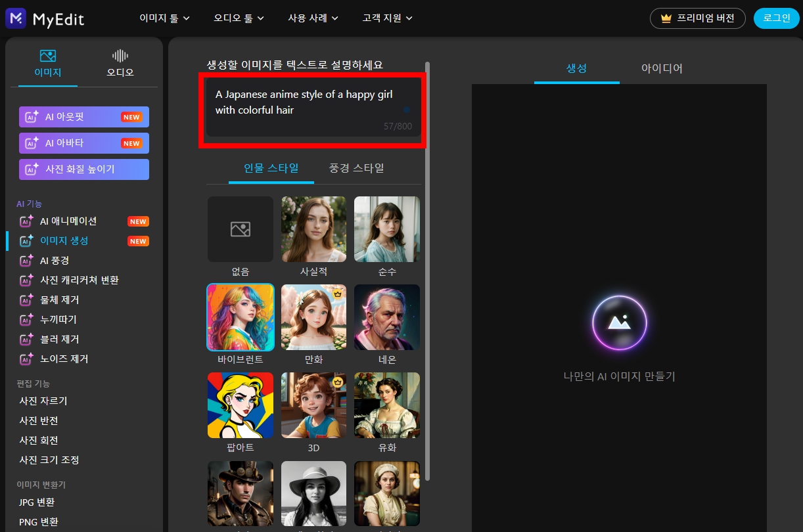803x532 pixels.
Task: Click the 로그인 button
Action: coord(776,18)
